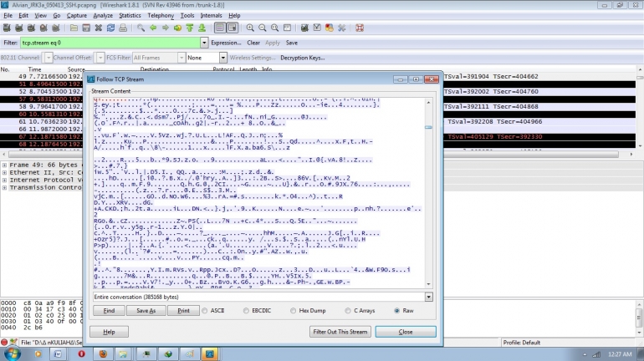Viewport: 644px width, 361px height.
Task: Open the Statistics menu
Action: (130, 16)
